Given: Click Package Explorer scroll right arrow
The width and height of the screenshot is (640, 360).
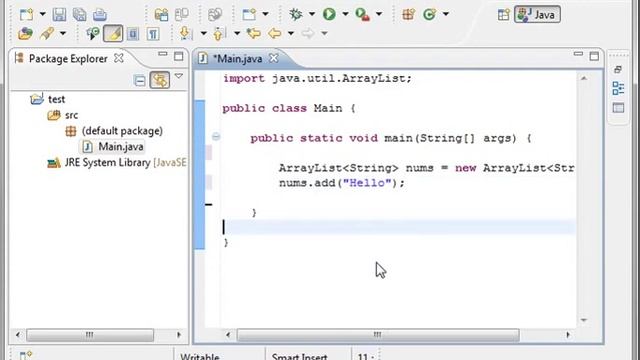Looking at the screenshot, I should 179,335.
